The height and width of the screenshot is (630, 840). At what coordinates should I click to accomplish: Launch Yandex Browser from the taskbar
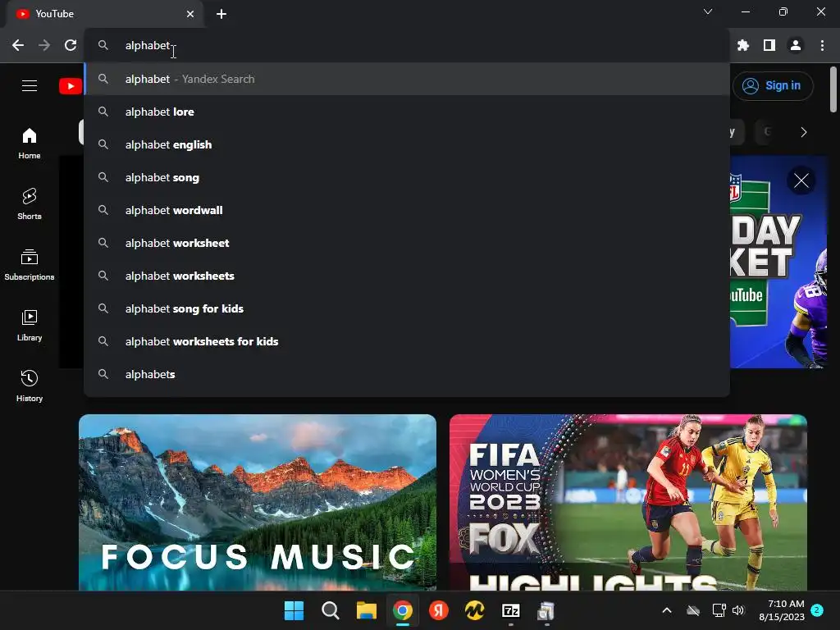(439, 610)
